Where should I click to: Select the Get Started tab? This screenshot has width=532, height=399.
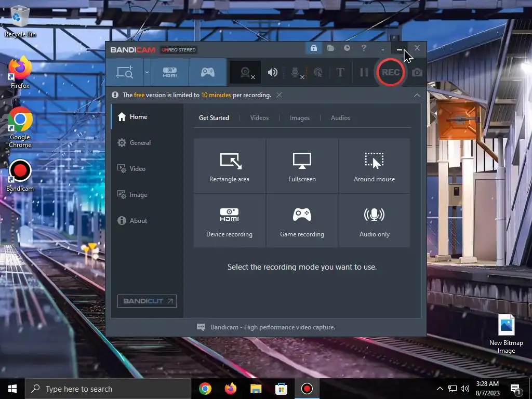(x=214, y=118)
